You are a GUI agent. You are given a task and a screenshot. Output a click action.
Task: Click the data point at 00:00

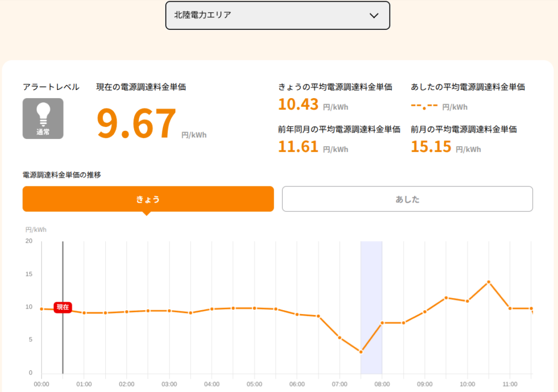(x=41, y=309)
